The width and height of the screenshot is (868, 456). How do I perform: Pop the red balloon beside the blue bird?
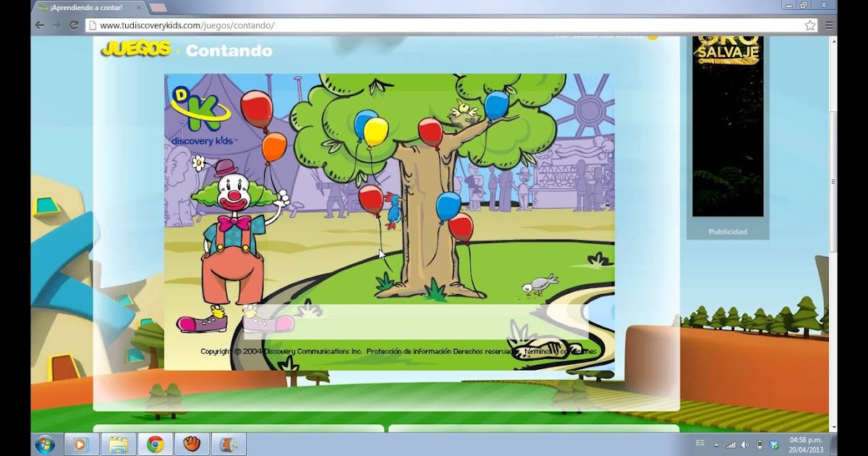pyautogui.click(x=371, y=199)
